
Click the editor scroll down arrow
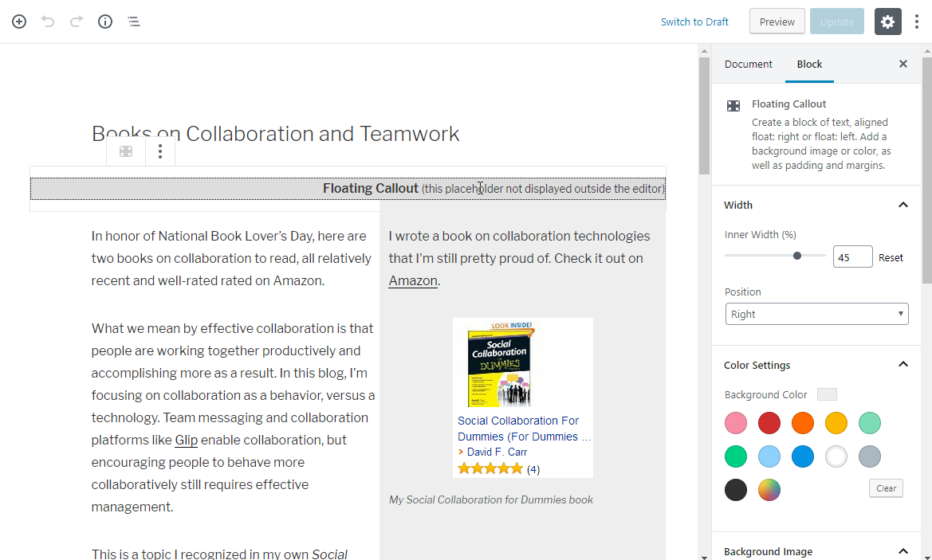(704, 557)
